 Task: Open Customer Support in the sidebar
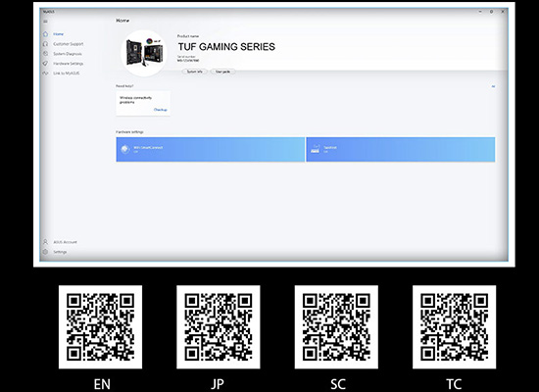pyautogui.click(x=68, y=44)
